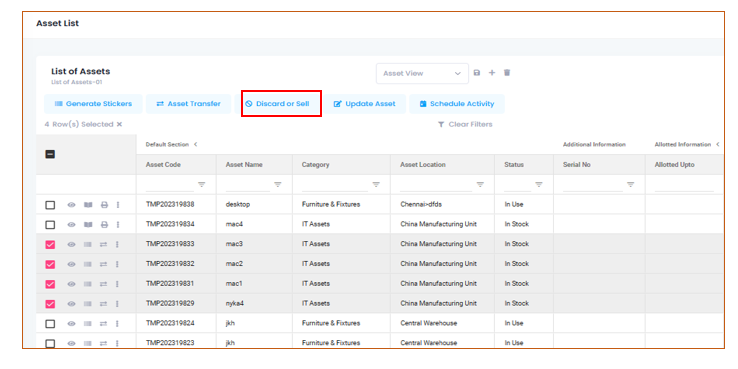Click the transfer arrows icon in mac3 row
Viewport: 738px width, 369px height.
pyautogui.click(x=104, y=244)
